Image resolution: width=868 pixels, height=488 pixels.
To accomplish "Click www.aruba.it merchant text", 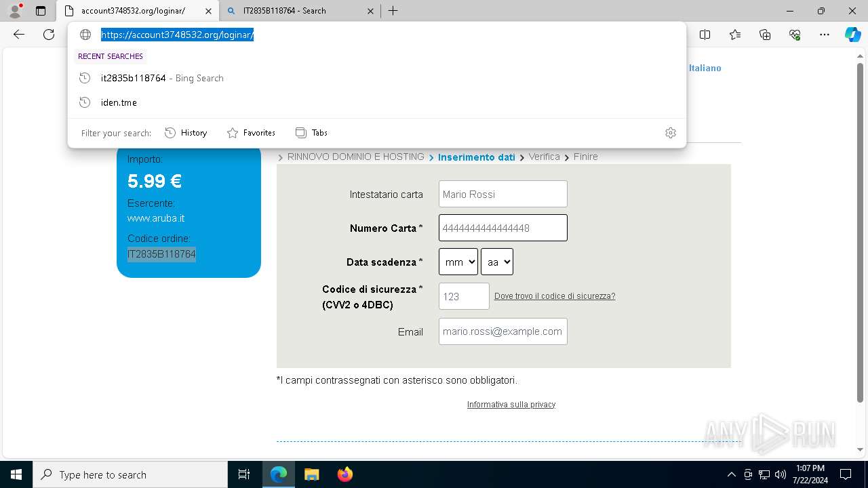I will pos(156,218).
